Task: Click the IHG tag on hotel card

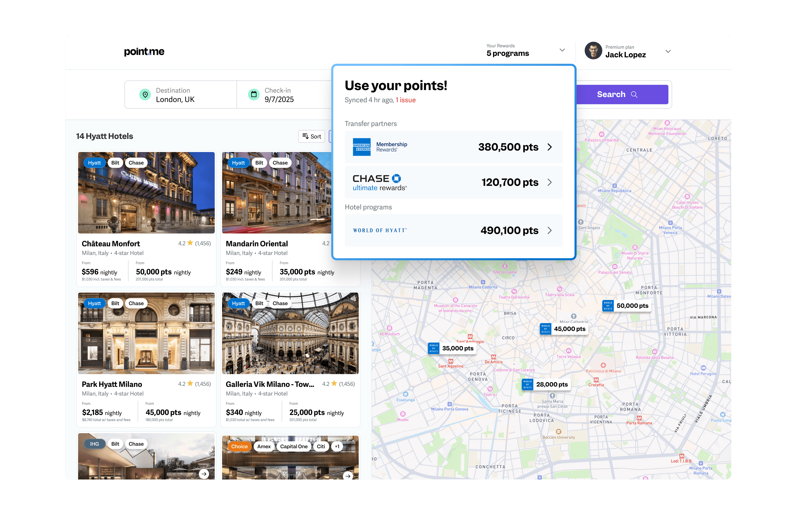Action: pos(94,443)
